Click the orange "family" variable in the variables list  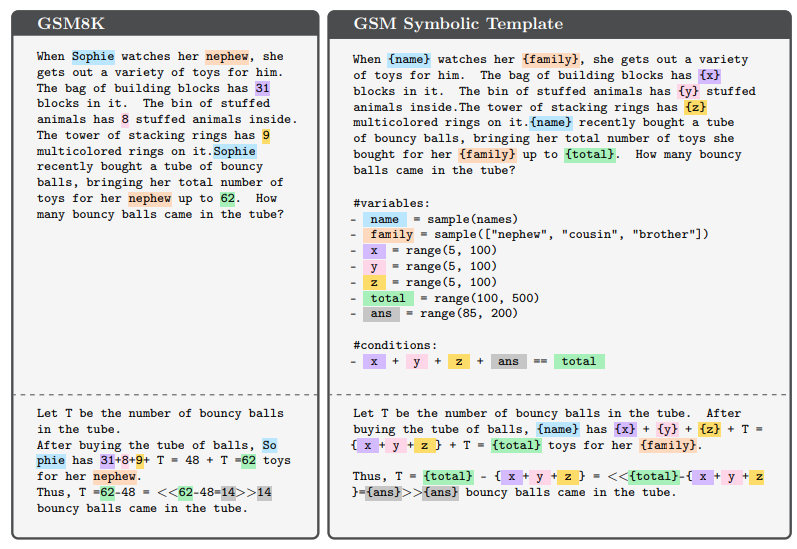coord(388,234)
